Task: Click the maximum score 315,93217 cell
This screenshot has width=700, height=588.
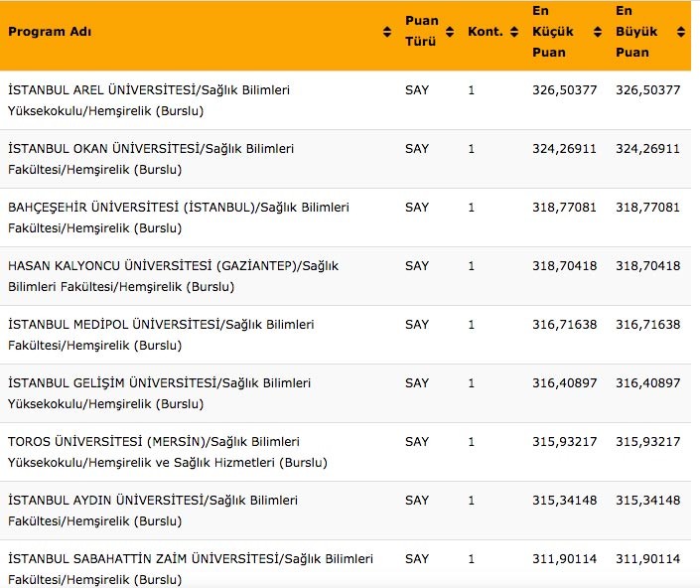Action: tap(647, 442)
